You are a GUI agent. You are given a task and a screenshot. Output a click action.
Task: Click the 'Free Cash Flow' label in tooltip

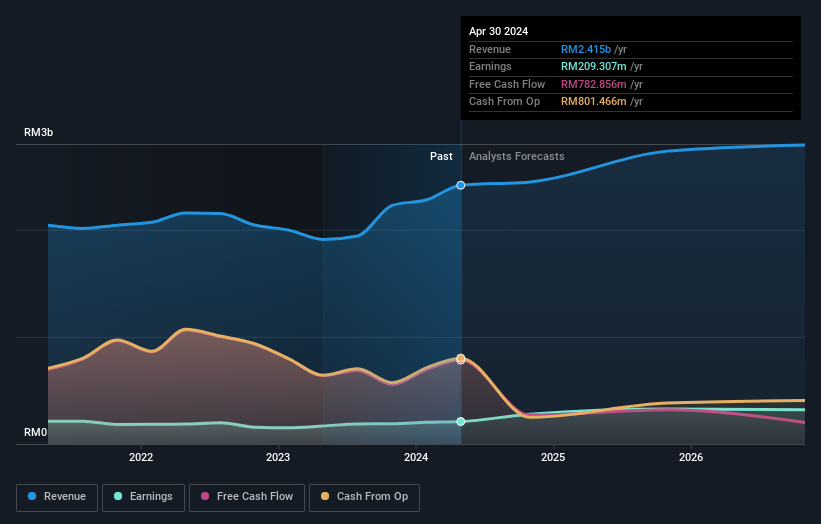(507, 84)
